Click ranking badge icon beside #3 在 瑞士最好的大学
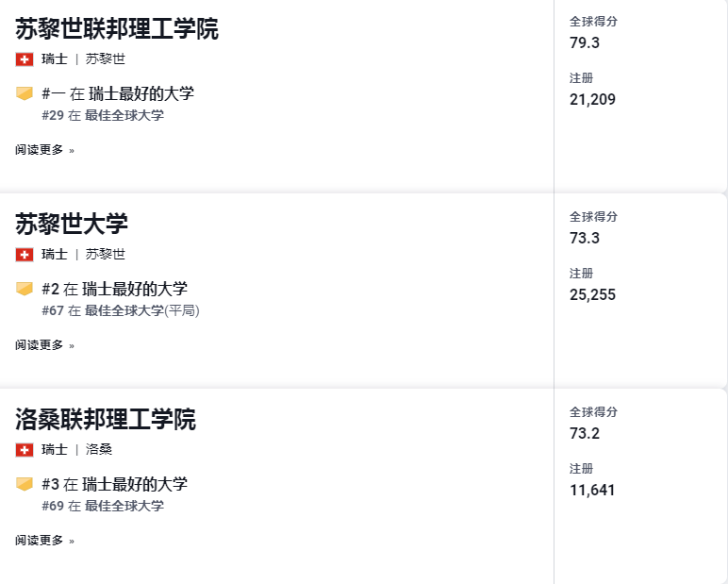 (x=25, y=484)
